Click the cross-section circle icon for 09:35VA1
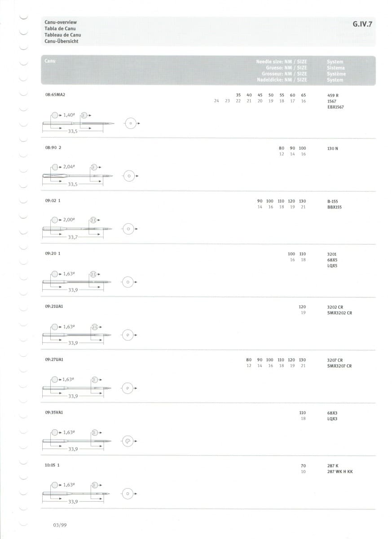Screen dimensions: 392x539 128,441
